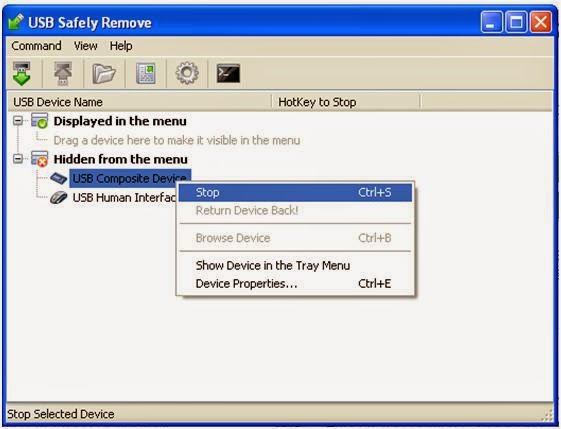This screenshot has height=429, width=561.
Task: Click the mouse icon of USB Human Interface
Action: click(59, 197)
